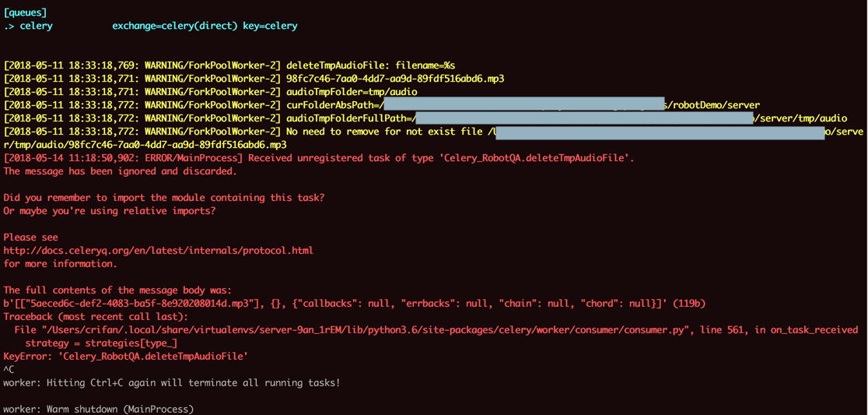
Task: Click the message body containing 5aeced6c mp3
Action: 354,304
